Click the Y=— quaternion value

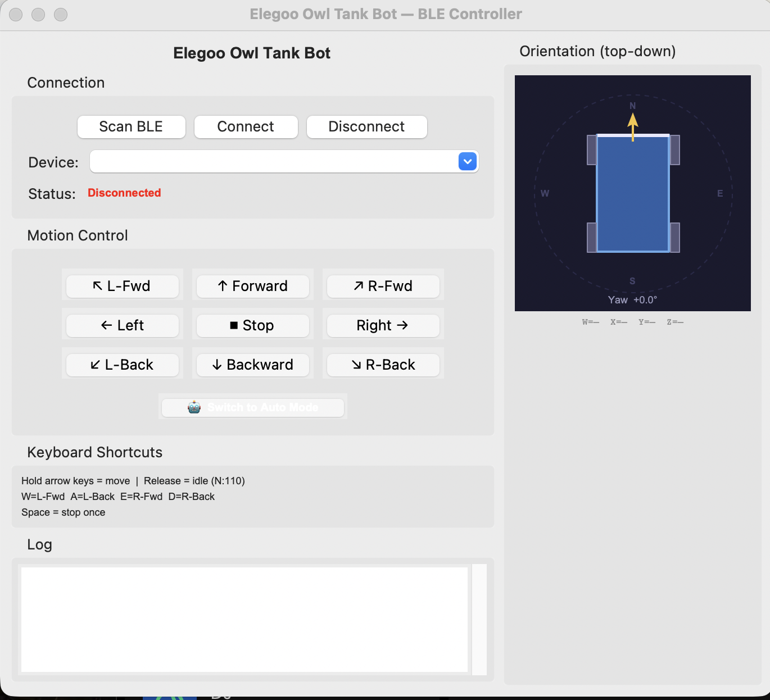647,322
